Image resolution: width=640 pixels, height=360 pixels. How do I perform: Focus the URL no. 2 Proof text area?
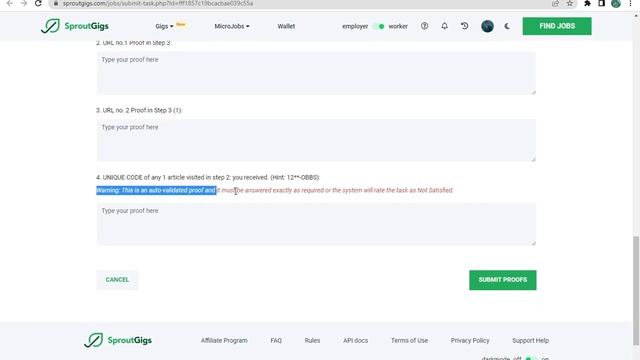(316, 140)
